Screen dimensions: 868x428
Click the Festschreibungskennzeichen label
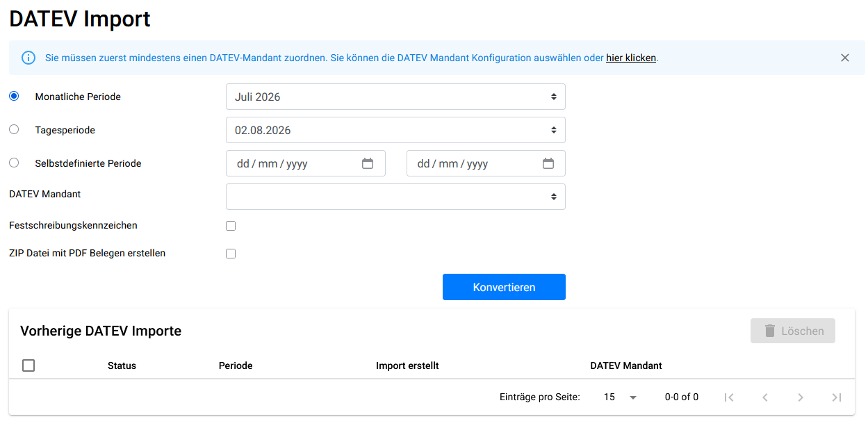73,225
